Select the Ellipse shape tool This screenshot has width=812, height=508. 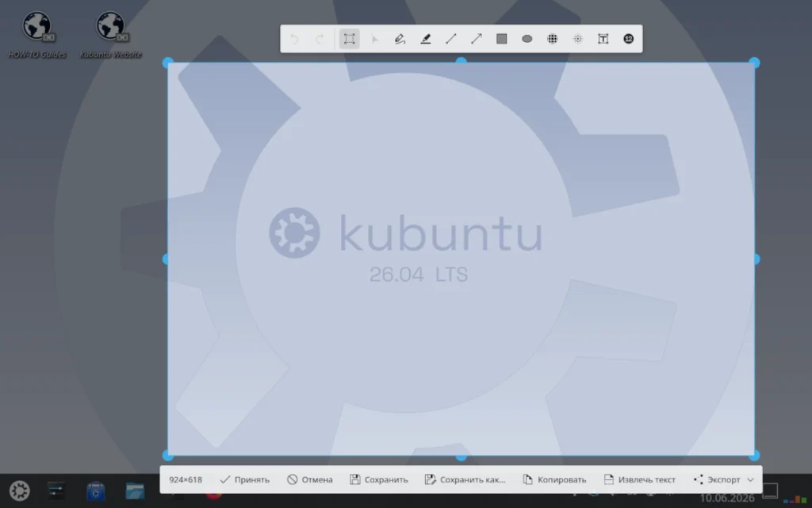(527, 39)
